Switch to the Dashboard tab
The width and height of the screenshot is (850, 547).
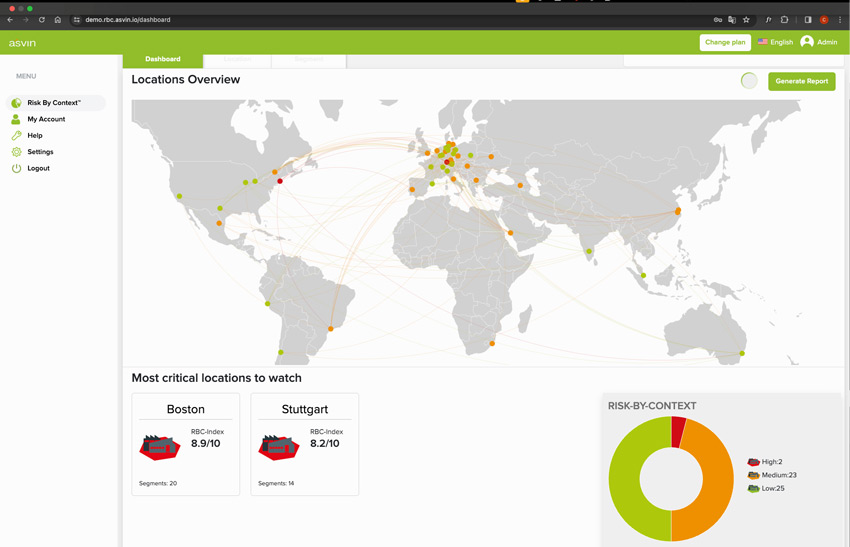click(163, 59)
